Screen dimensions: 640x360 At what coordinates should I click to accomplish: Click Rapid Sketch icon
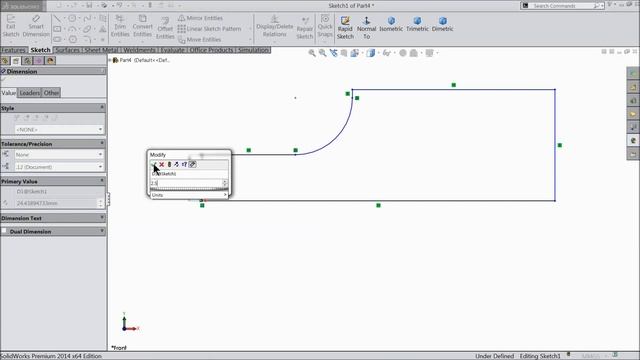tap(345, 28)
